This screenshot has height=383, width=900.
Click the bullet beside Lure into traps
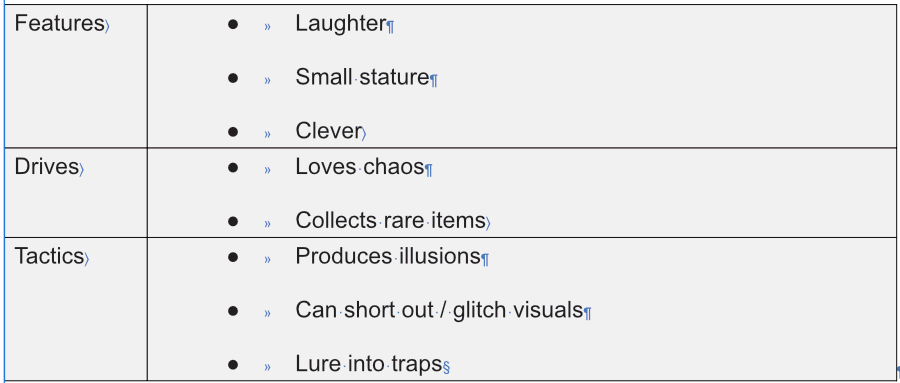point(232,365)
